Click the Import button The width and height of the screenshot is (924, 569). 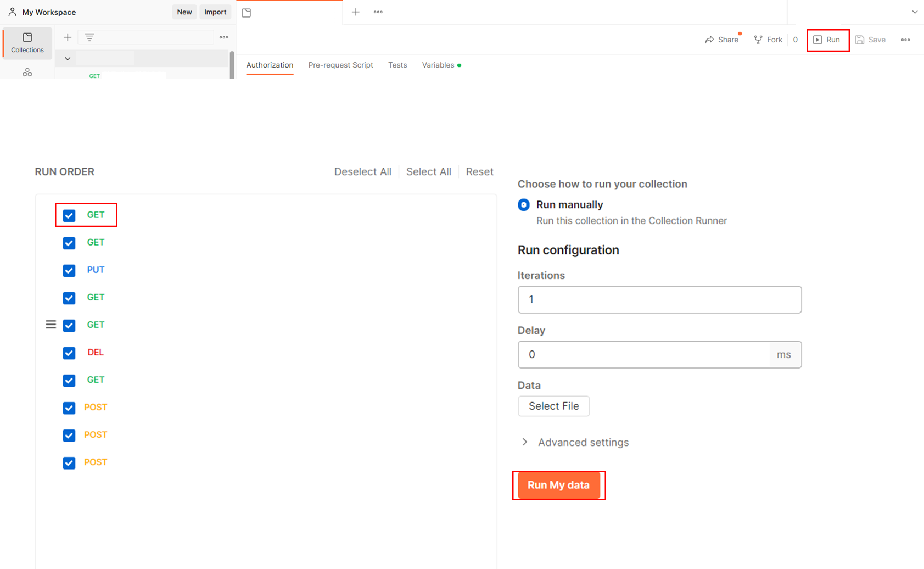pyautogui.click(x=215, y=12)
